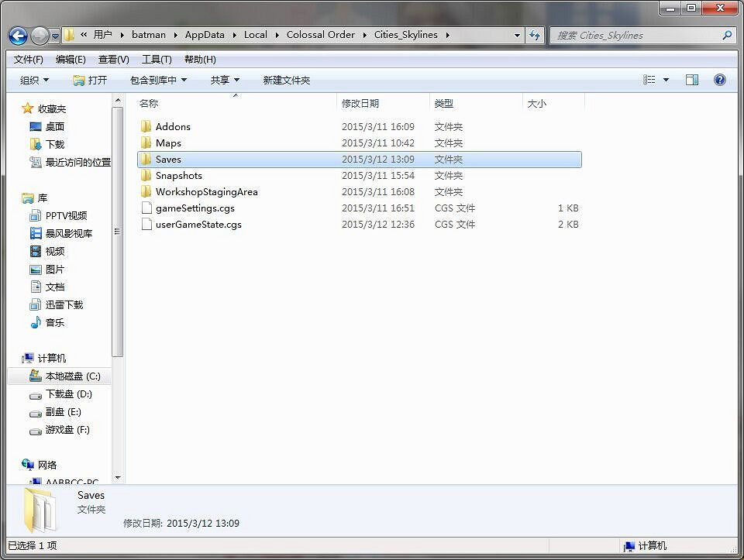This screenshot has height=560, width=744.
Task: Click the 新建文件夹 button
Action: click(x=286, y=81)
